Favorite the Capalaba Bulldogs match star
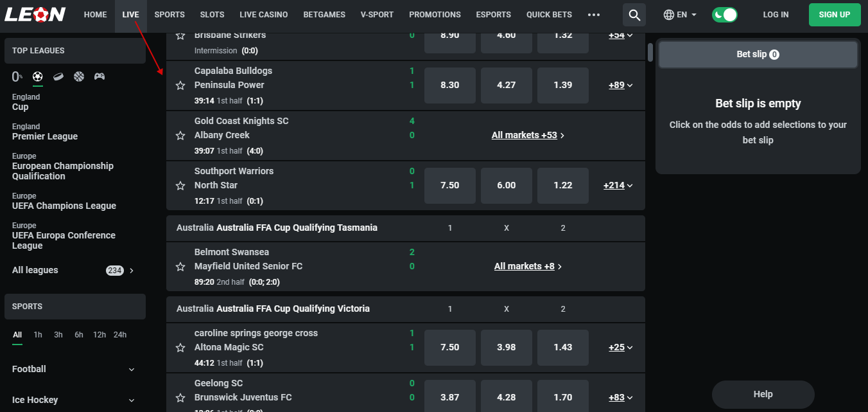Screen dimensions: 868x412 (x=180, y=85)
